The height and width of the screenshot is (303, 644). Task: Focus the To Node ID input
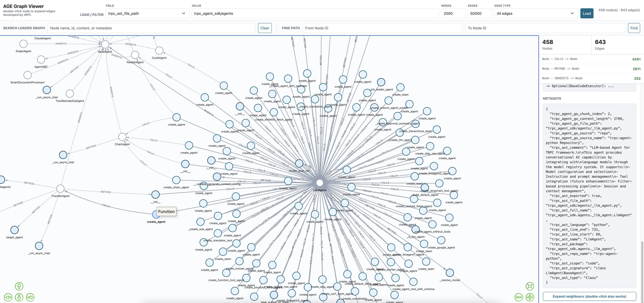(545, 28)
